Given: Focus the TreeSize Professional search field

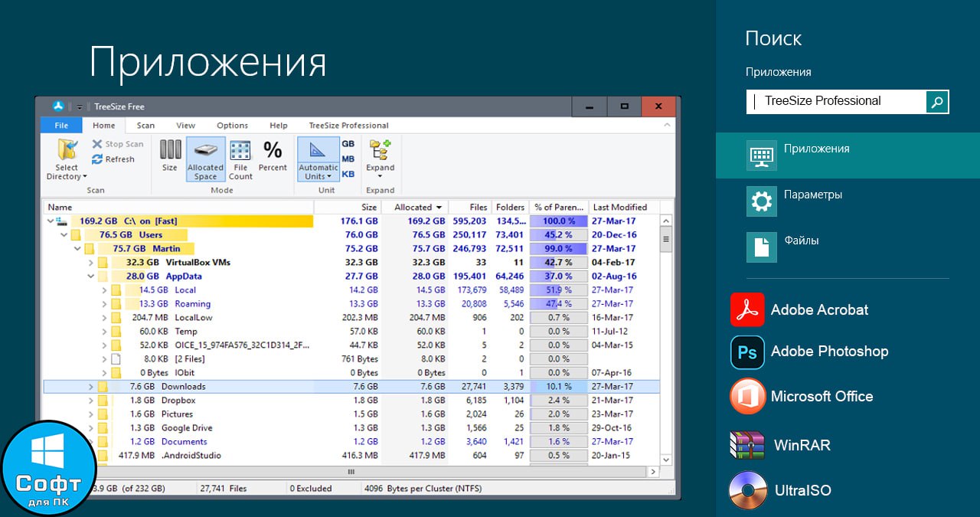Looking at the screenshot, I should click(836, 101).
